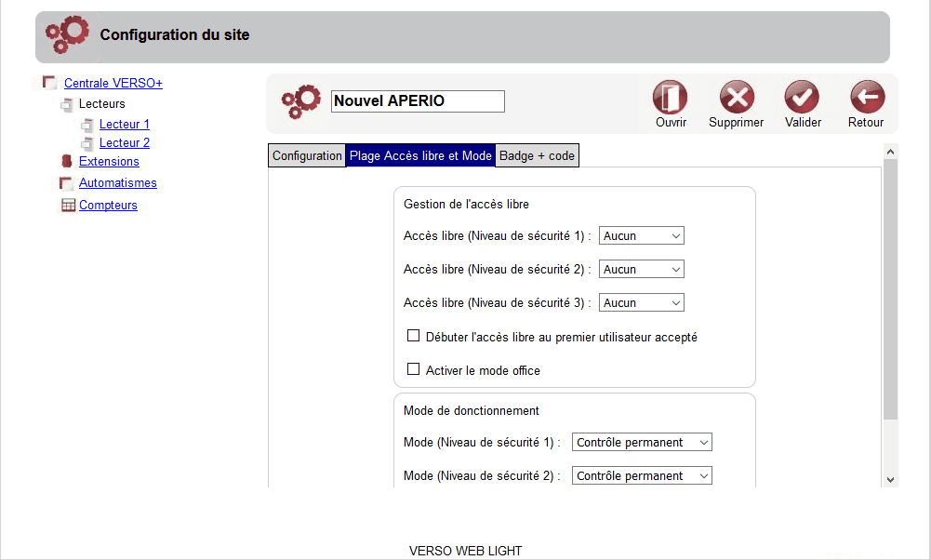Open the Lecteur 1 link
This screenshot has height=560, width=931.
(124, 124)
